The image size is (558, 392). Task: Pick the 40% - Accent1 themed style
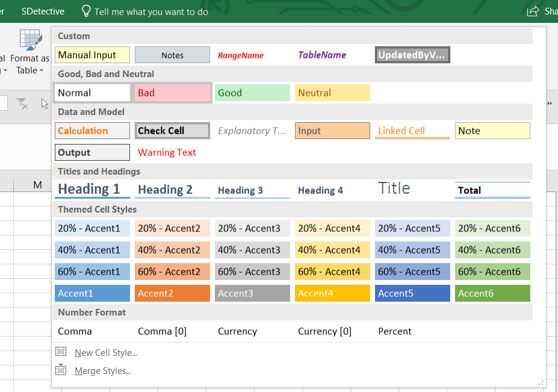pyautogui.click(x=93, y=250)
